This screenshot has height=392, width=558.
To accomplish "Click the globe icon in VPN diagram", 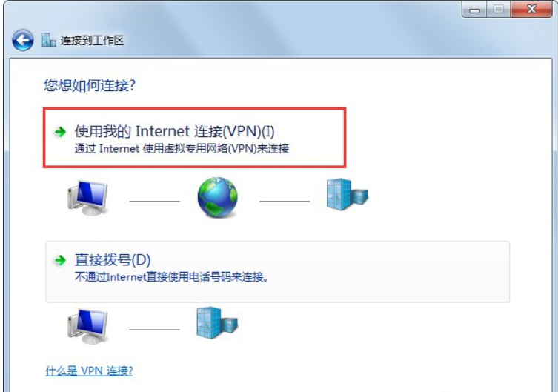I will coord(217,197).
